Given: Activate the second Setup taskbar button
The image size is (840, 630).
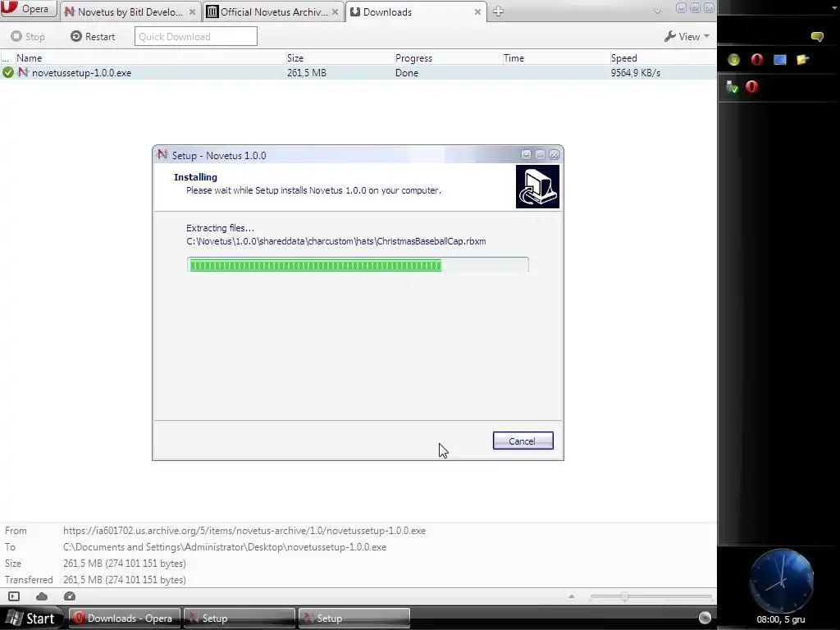Looking at the screenshot, I should click(x=354, y=619).
